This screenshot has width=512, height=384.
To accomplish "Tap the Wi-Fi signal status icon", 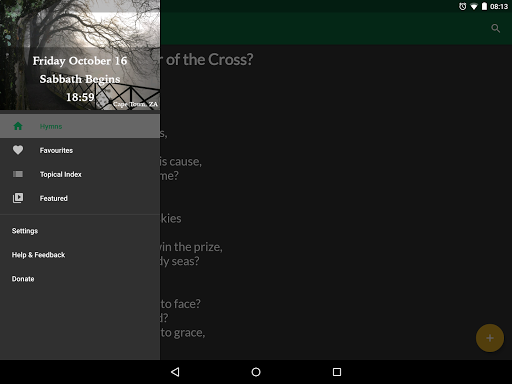I will click(x=474, y=6).
